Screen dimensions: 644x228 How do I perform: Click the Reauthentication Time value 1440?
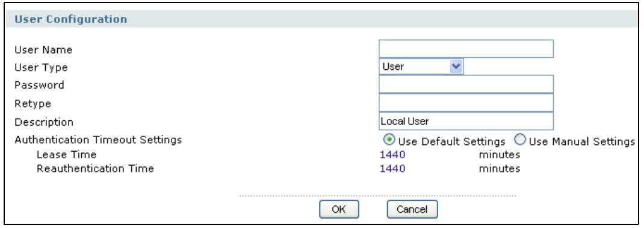[x=392, y=168]
